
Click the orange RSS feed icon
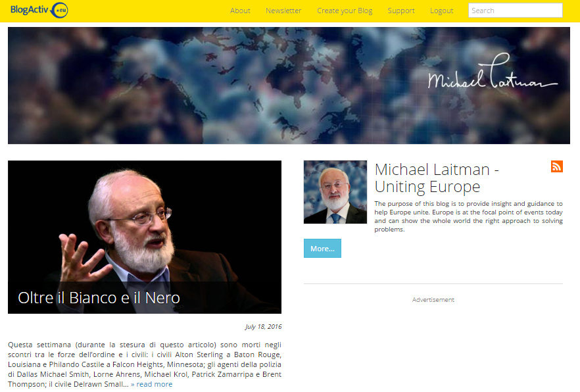tap(557, 166)
